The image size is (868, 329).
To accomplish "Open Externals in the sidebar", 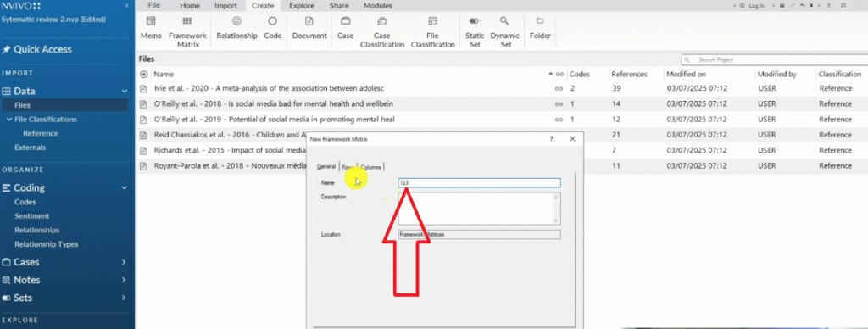I will [30, 148].
